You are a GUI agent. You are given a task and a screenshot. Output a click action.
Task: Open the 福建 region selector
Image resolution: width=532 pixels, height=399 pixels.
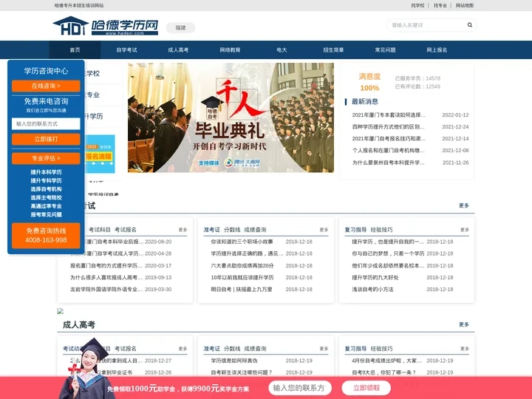click(180, 28)
